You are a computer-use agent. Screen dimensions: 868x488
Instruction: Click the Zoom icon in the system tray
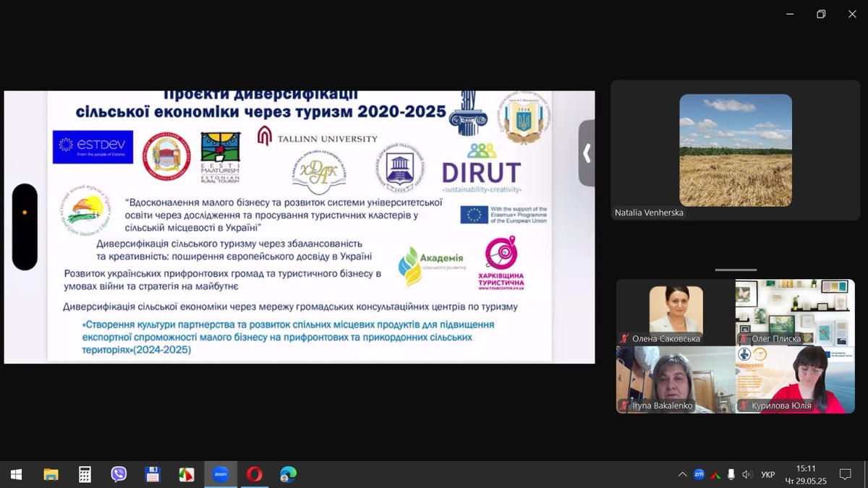(699, 474)
